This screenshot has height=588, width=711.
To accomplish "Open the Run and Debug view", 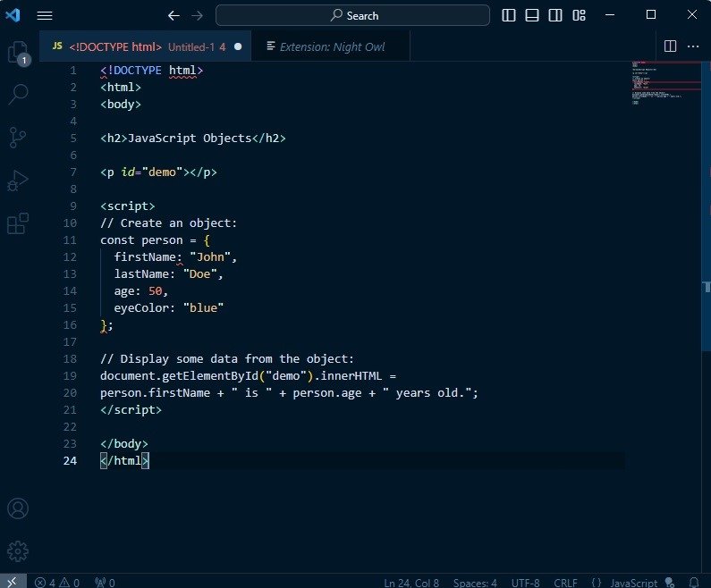I will click(18, 181).
